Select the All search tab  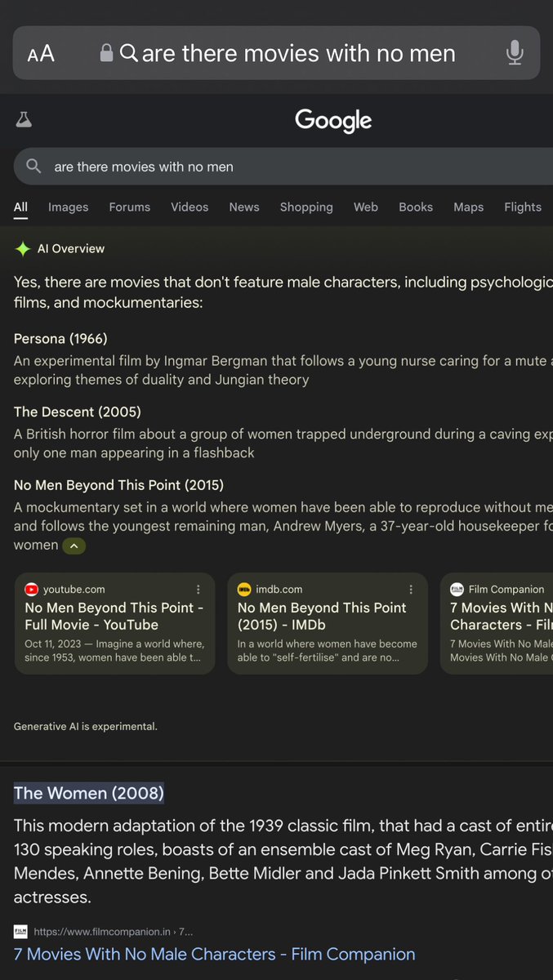[x=20, y=207]
